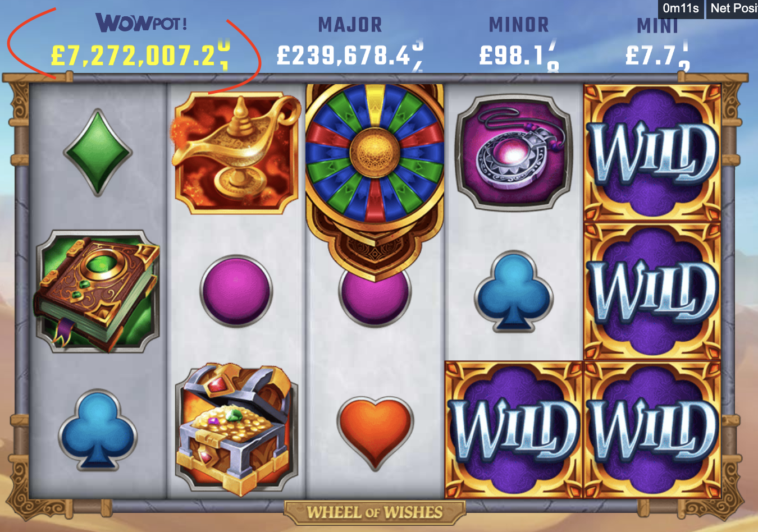The height and width of the screenshot is (532, 758).
Task: Click the Major jackpot value
Action: click(x=350, y=56)
